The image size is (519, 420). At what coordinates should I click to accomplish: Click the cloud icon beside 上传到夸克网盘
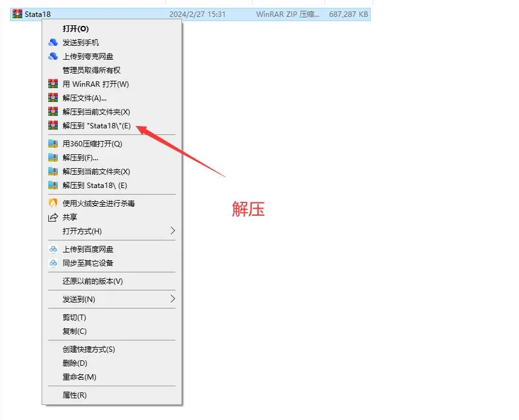53,56
